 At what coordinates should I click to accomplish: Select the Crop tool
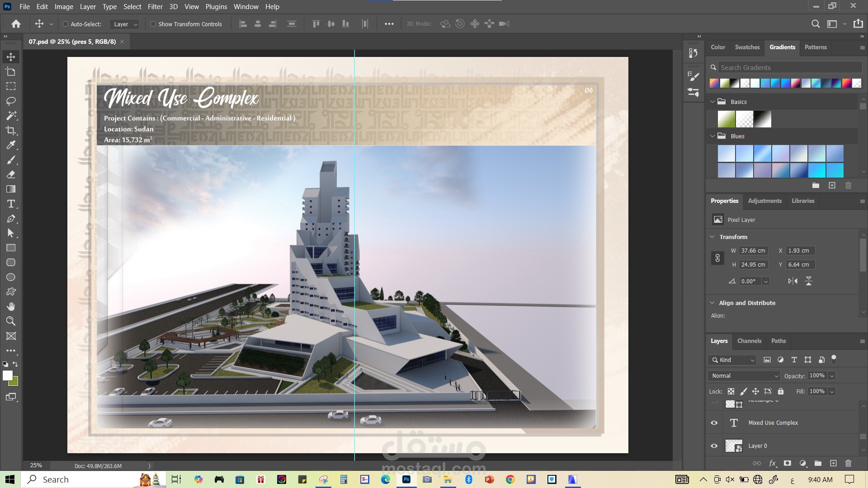11,130
